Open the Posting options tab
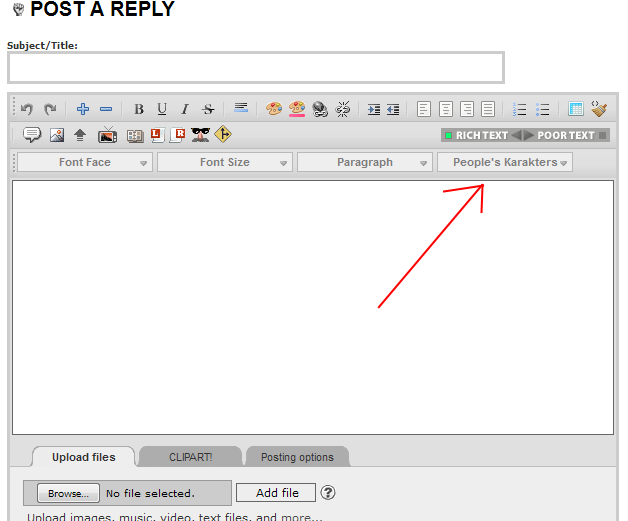The width and height of the screenshot is (628, 521). 297,457
